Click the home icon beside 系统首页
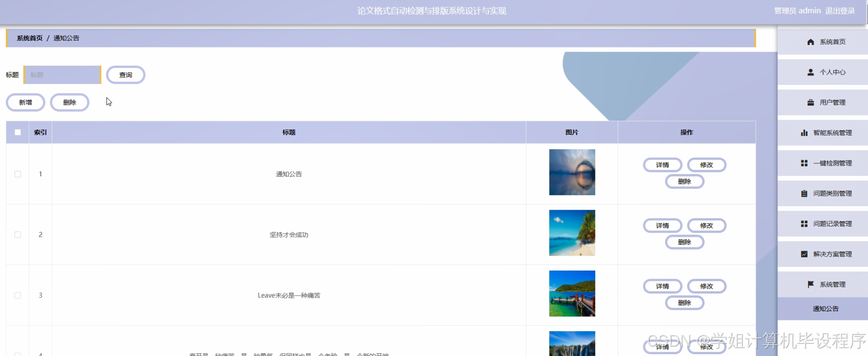This screenshot has height=356, width=868. [810, 42]
